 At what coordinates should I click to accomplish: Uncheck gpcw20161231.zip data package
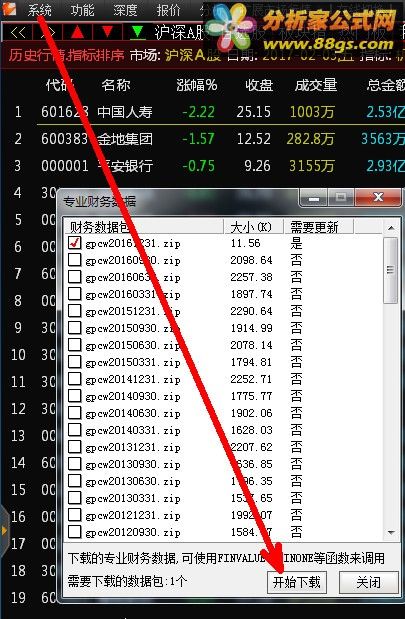[x=75, y=243]
